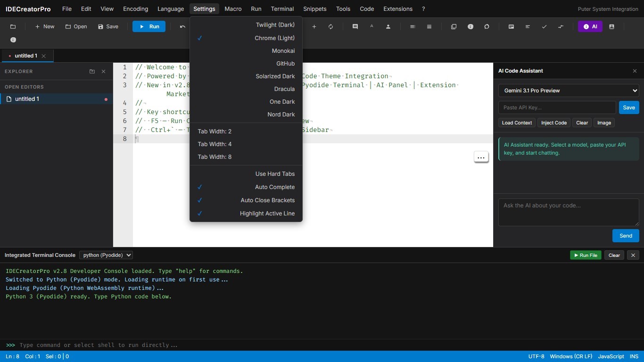Click the justified lines toolbar icon
The image size is (644, 362).
pyautogui.click(x=429, y=27)
